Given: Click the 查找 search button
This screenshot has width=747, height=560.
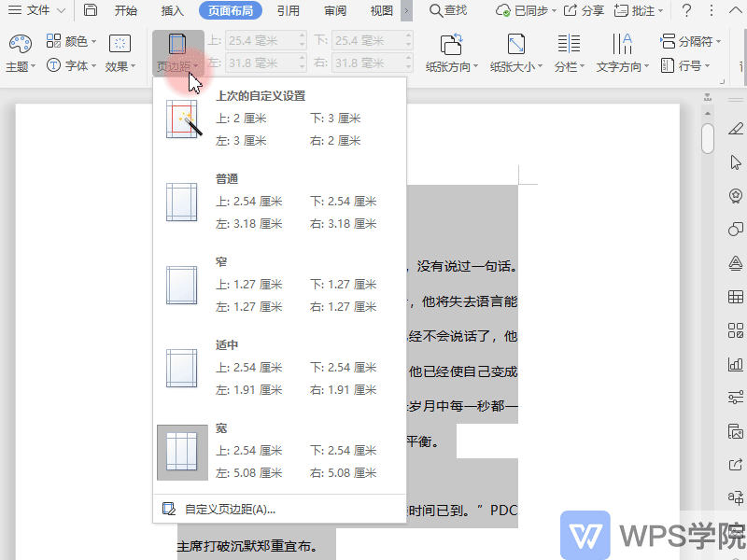Looking at the screenshot, I should [x=448, y=10].
